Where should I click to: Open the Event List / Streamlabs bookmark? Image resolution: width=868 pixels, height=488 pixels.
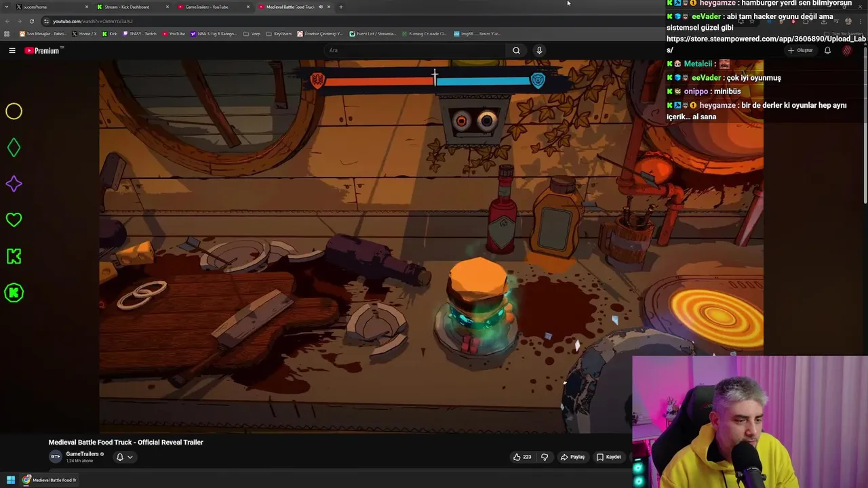pos(373,33)
